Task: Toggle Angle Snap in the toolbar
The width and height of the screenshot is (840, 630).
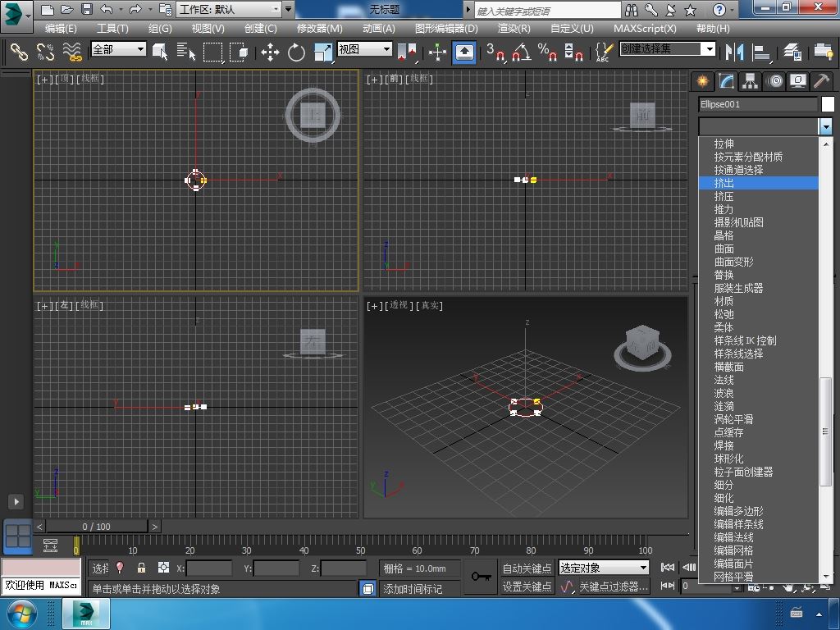Action: (520, 52)
